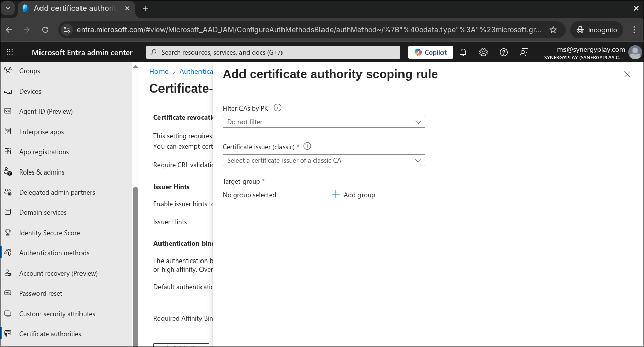Select Roles & admins in the sidebar
Viewport: 644px width, 347px height.
pyautogui.click(x=42, y=172)
